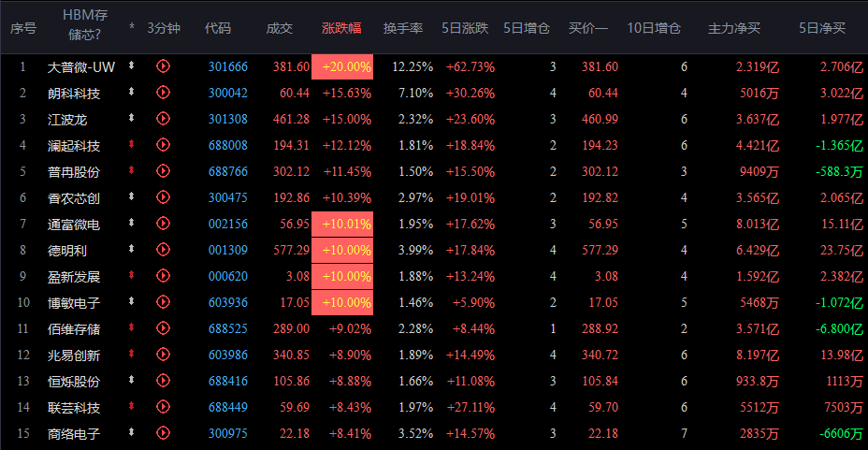Click the 3分钟 column header
Screen dimensions: 868x450
coord(164,28)
